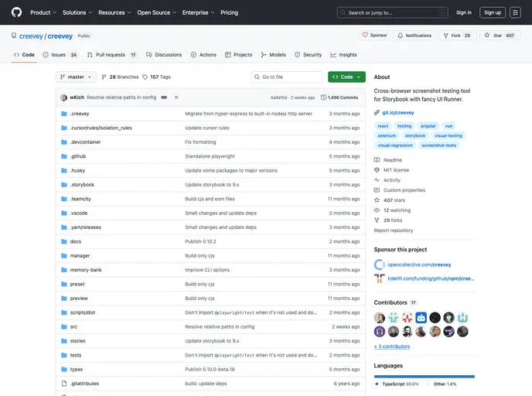Switch to the Projects tab
This screenshot has width=532, height=396.
(238, 55)
